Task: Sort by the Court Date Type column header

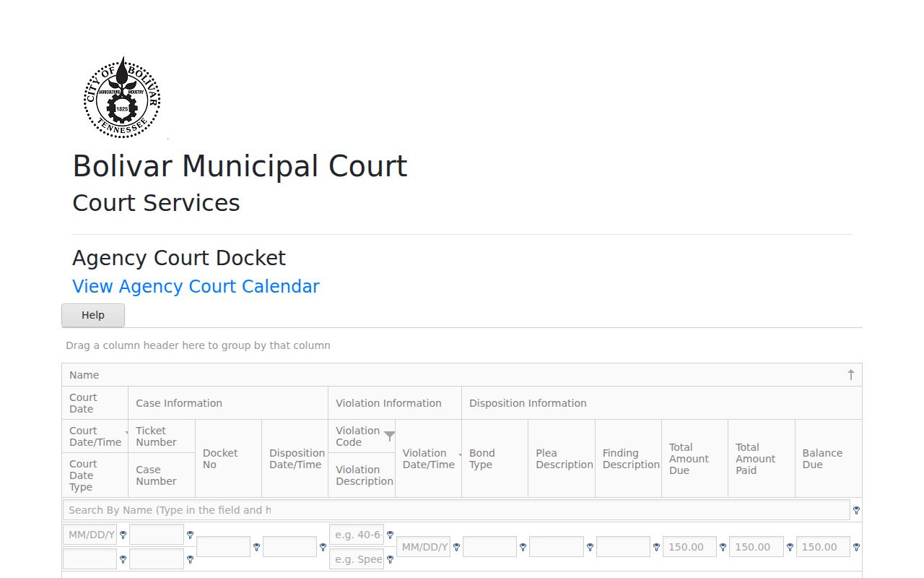Action: 95,475
